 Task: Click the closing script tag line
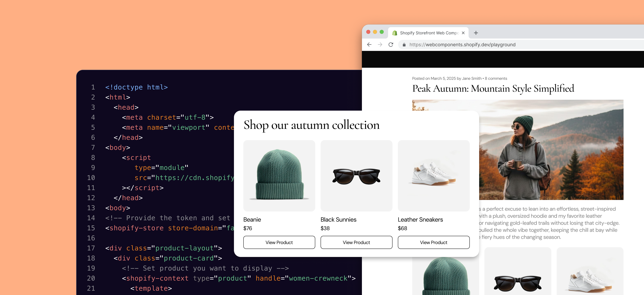tap(143, 188)
